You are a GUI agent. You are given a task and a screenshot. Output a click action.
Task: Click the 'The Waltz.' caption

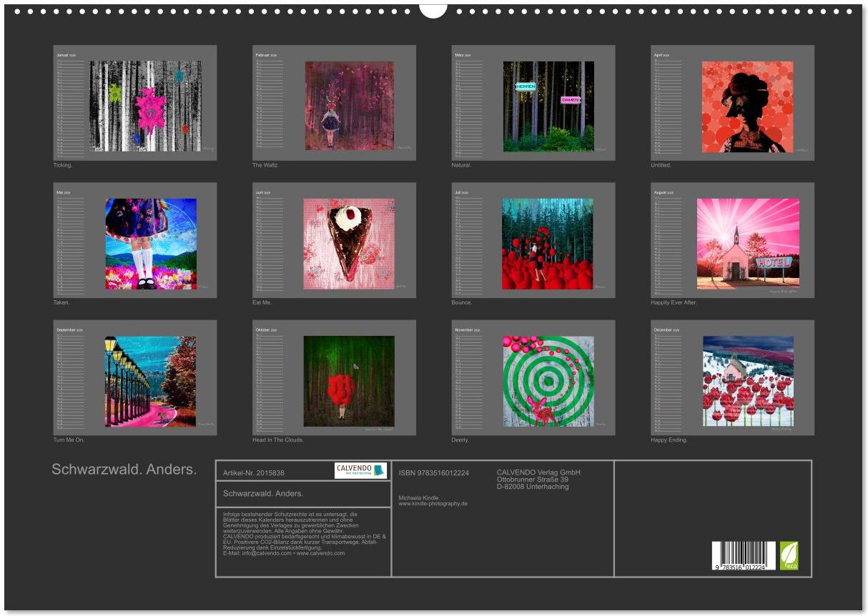click(x=265, y=165)
